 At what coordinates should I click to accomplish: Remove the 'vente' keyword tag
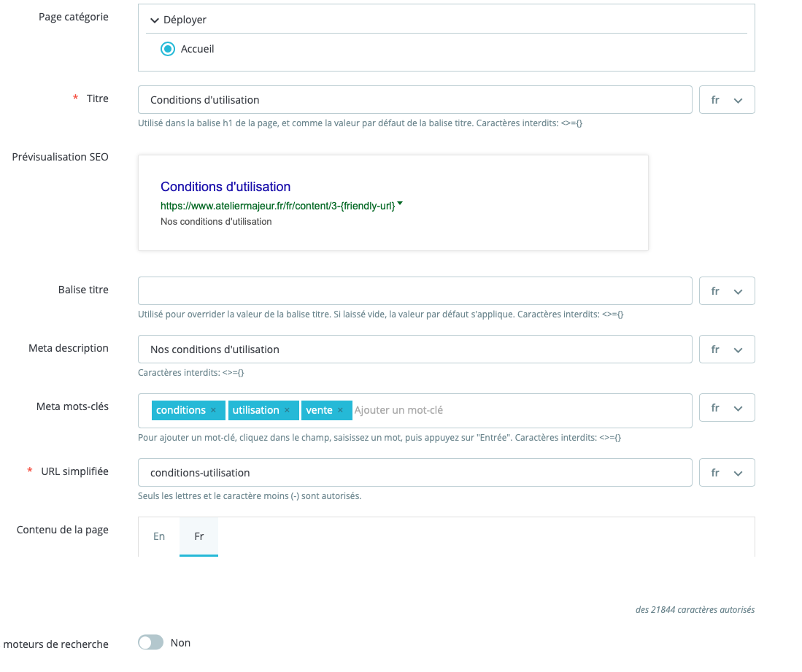point(340,411)
